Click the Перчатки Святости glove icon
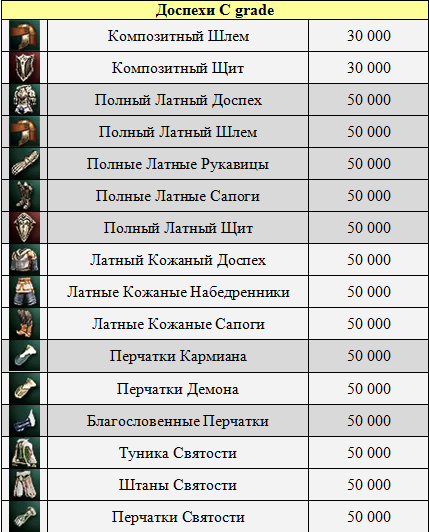The height and width of the screenshot is (532, 429). coord(24,517)
